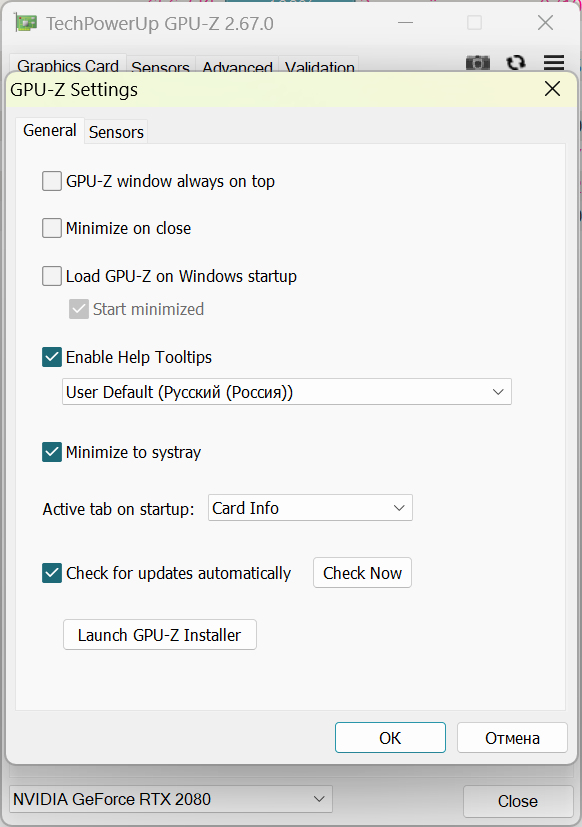This screenshot has height=827, width=582.
Task: Disable Enable Help Tooltips checkbox
Action: [x=52, y=357]
